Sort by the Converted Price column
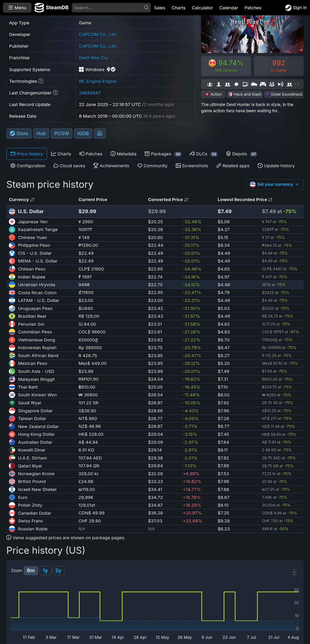310x644 pixels. pos(168,200)
